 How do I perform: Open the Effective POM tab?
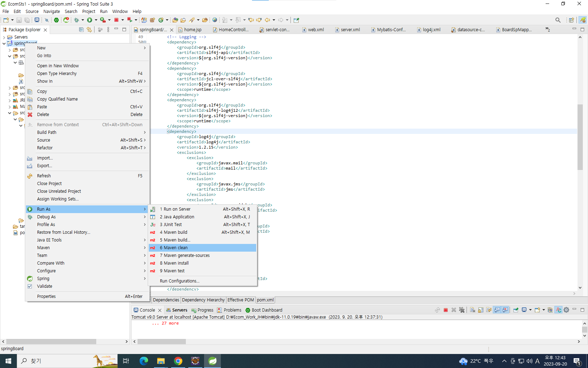coord(241,300)
